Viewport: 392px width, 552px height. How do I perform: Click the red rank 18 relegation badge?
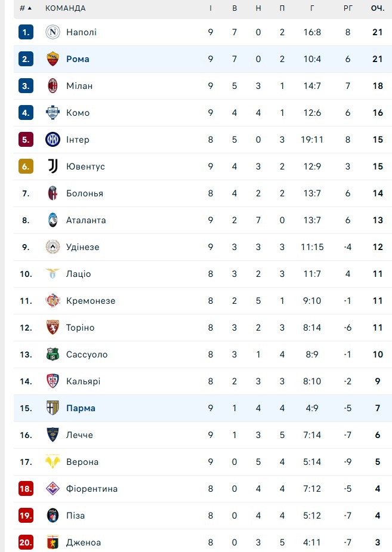26,489
